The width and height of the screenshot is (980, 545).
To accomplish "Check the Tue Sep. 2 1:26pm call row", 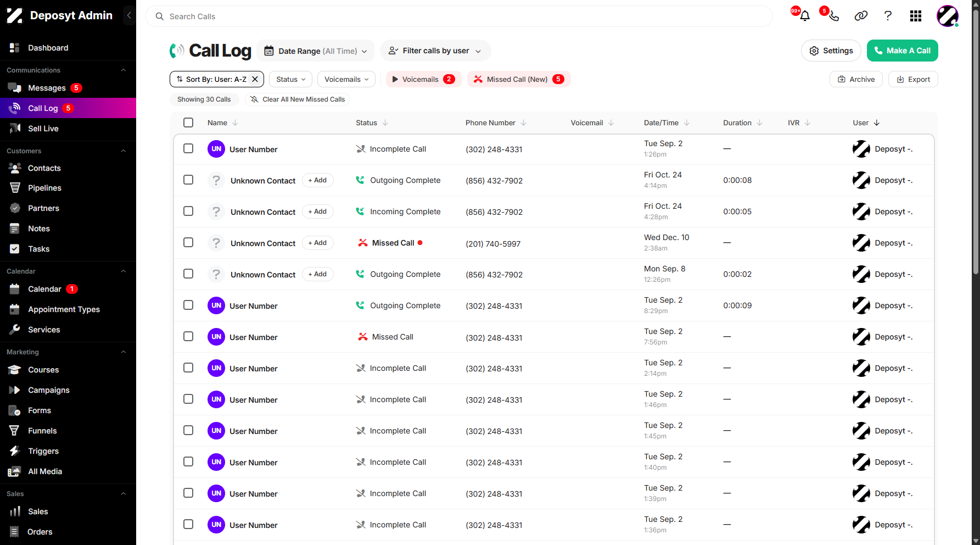I will pyautogui.click(x=188, y=148).
